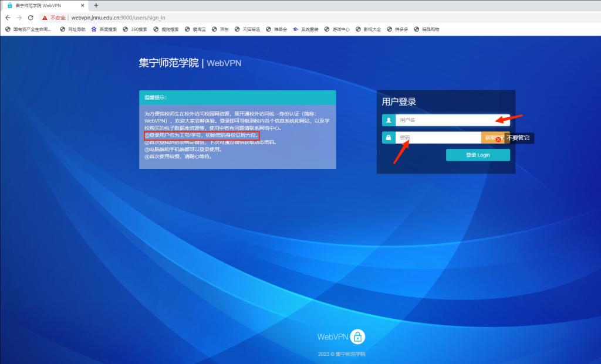Open the 系统重装 bookmark
This screenshot has height=364, width=601.
pyautogui.click(x=305, y=29)
